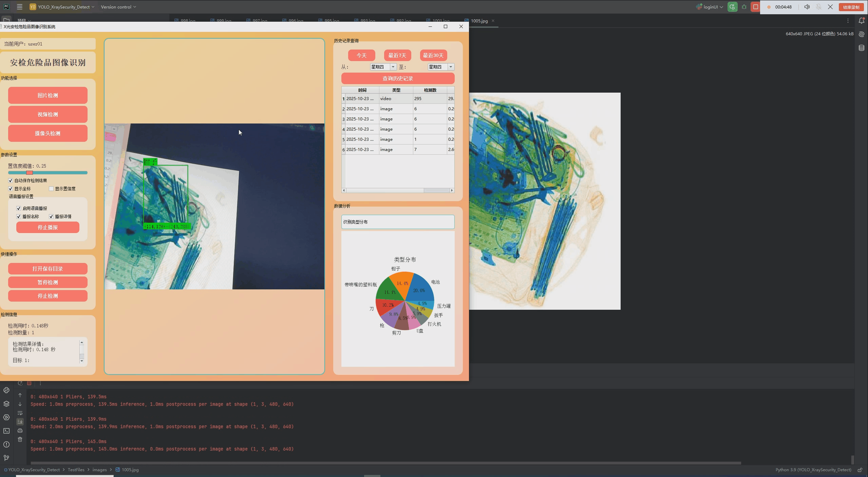
Task: Open the Git tool window icon
Action: click(x=6, y=458)
